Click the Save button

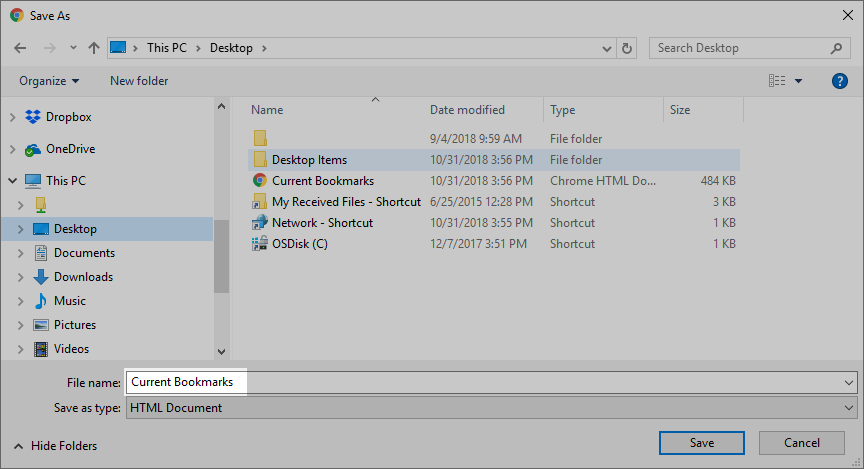pos(701,443)
